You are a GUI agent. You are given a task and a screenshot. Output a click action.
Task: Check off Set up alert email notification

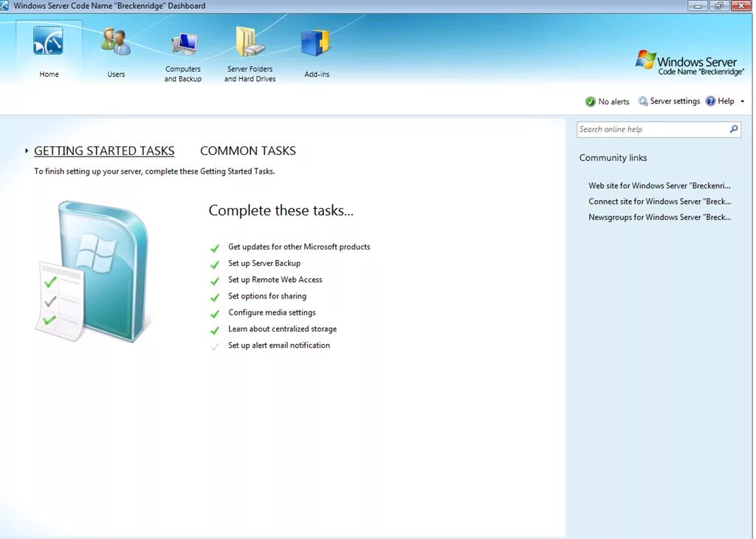tap(216, 345)
